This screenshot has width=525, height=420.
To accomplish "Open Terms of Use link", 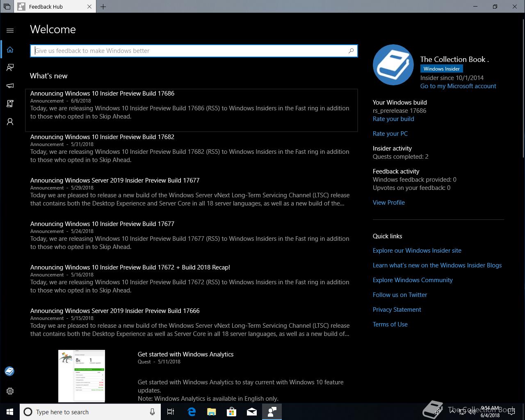I will click(390, 324).
